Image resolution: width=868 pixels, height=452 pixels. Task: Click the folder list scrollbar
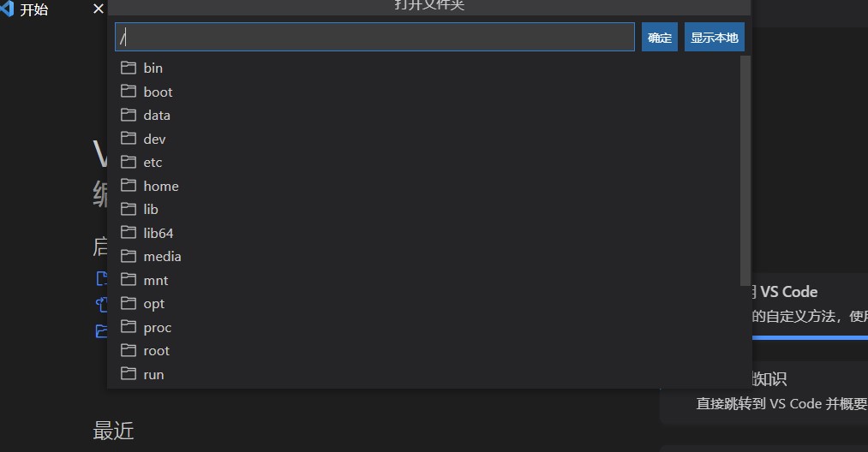click(x=745, y=170)
